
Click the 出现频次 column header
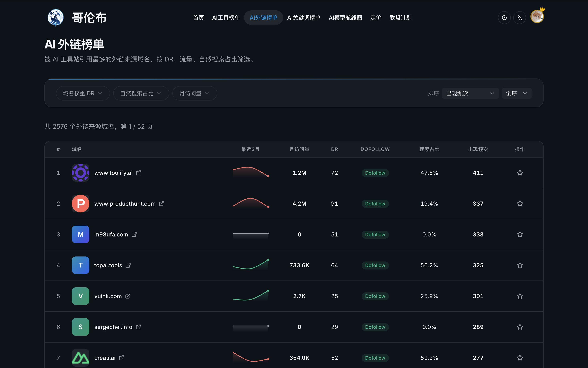pyautogui.click(x=478, y=149)
